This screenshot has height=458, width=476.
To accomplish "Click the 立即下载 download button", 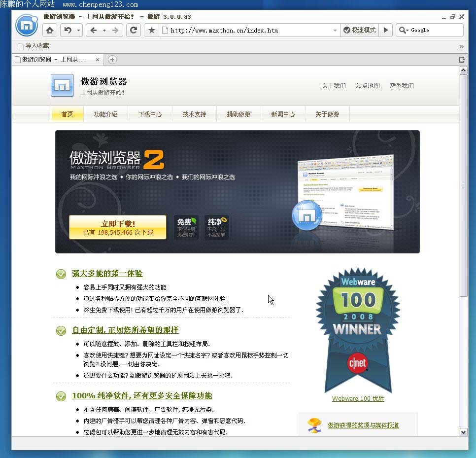I will (x=118, y=227).
